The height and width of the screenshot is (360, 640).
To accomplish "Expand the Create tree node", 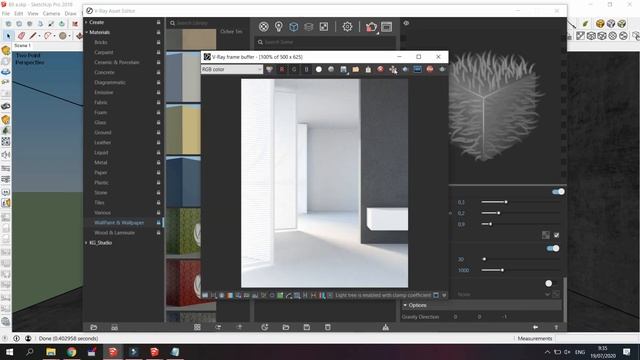I will click(87, 22).
